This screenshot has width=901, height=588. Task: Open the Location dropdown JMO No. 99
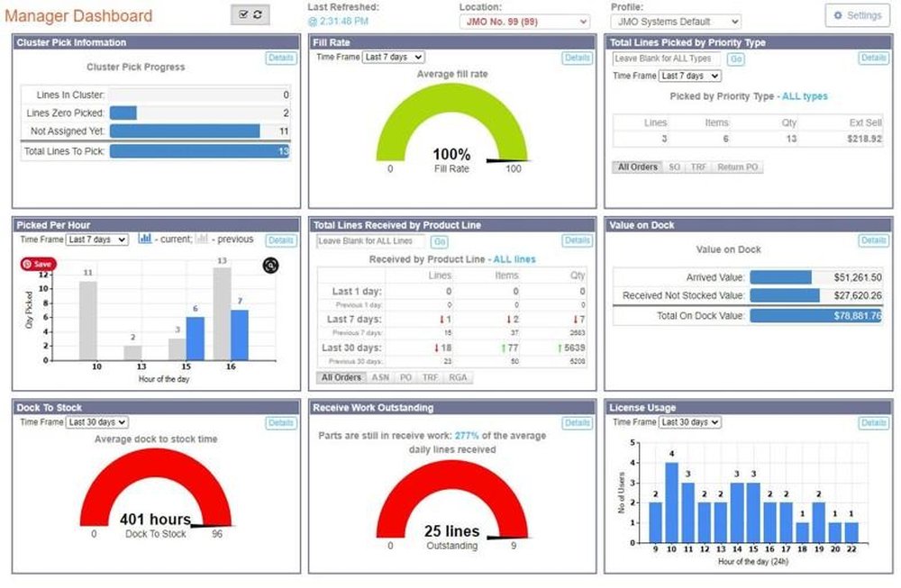click(524, 22)
